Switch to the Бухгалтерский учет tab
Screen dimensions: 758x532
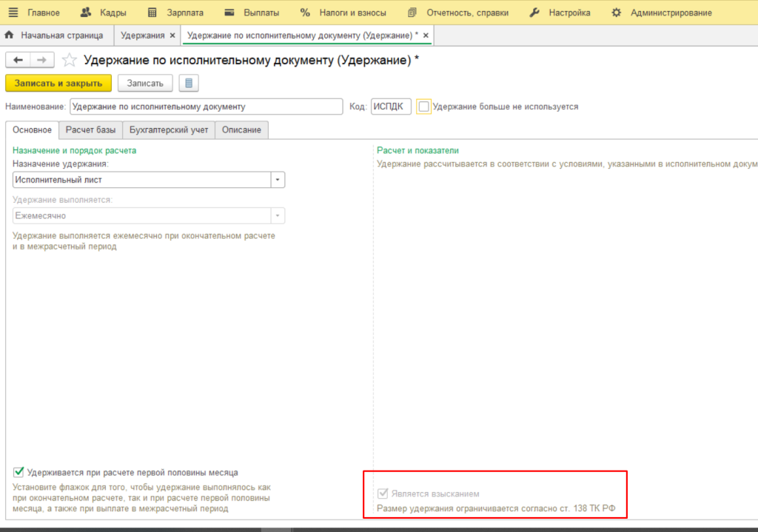[169, 130]
